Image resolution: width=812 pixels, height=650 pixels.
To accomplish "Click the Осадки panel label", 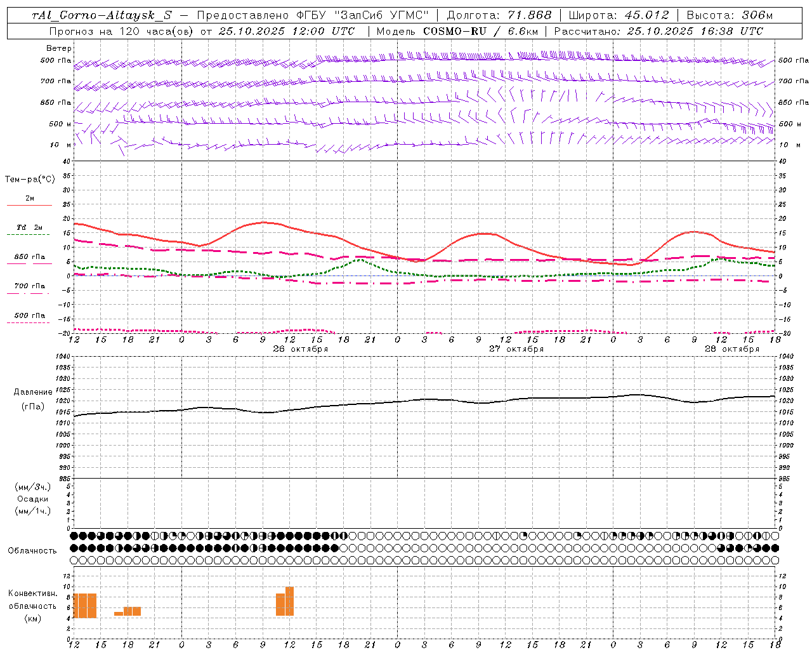I will (x=33, y=499).
